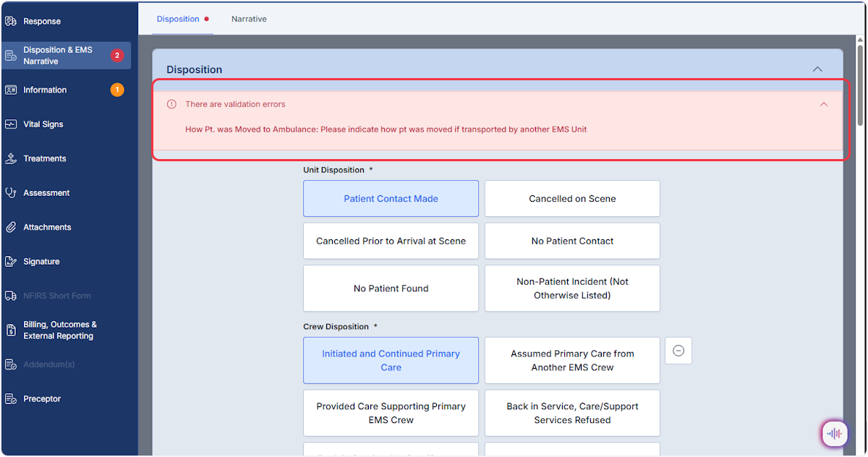
Task: Click the Billing, Outcomes document icon
Action: (x=11, y=330)
